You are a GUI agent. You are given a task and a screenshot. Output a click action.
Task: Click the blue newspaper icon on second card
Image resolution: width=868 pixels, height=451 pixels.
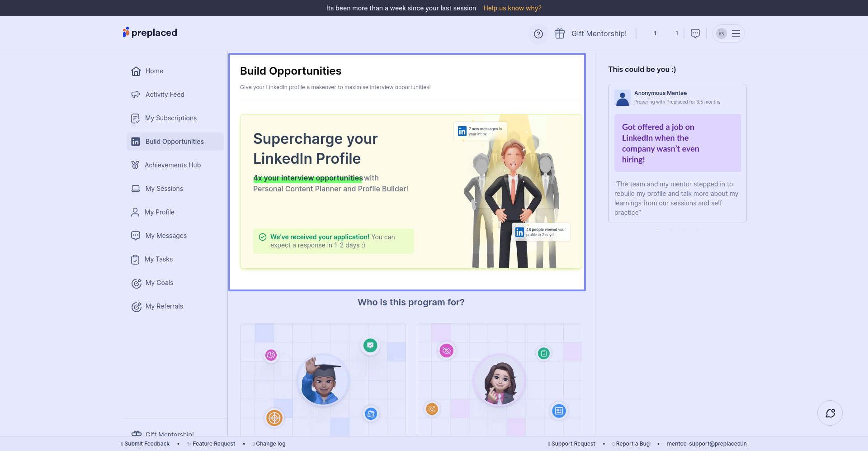click(x=559, y=411)
